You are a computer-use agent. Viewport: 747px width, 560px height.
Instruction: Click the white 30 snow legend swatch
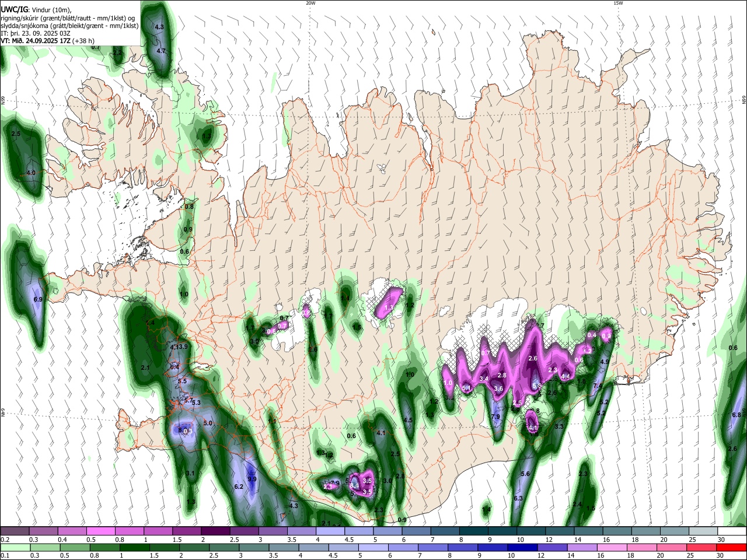pyautogui.click(x=732, y=531)
